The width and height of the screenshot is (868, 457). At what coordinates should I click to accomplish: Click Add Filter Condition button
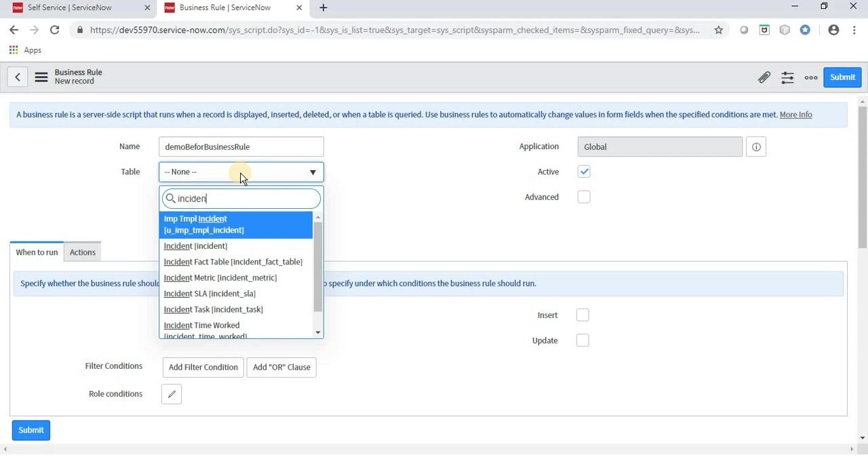click(x=203, y=367)
